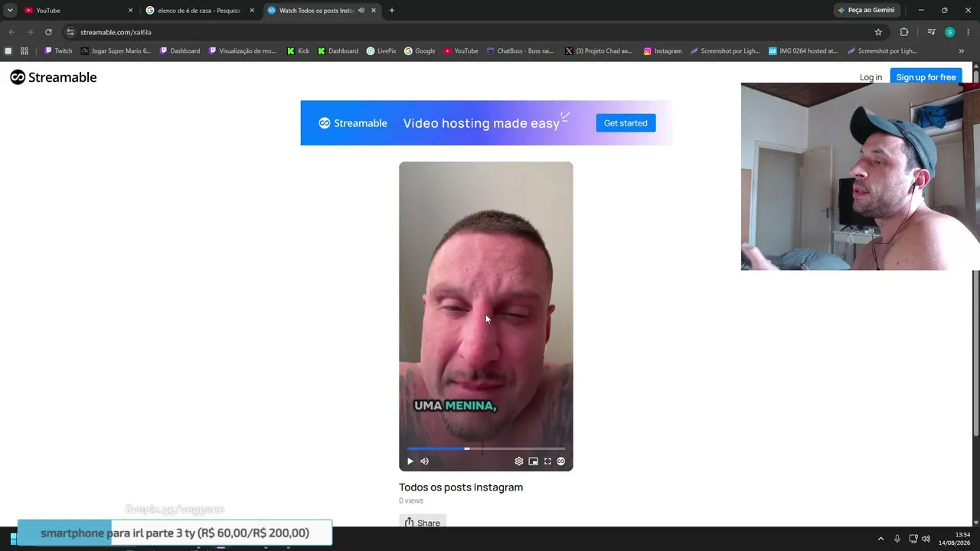The width and height of the screenshot is (980, 551).
Task: Open the network icon in system tray
Action: (x=913, y=539)
